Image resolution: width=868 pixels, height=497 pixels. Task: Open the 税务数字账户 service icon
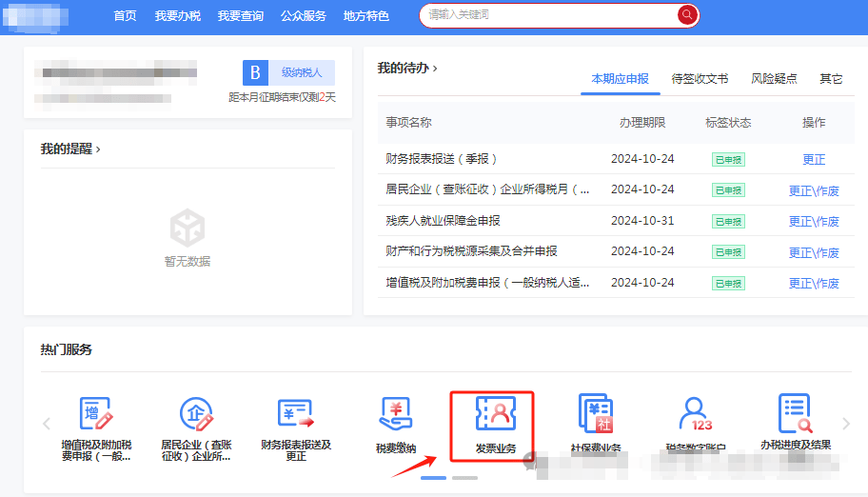point(695,415)
